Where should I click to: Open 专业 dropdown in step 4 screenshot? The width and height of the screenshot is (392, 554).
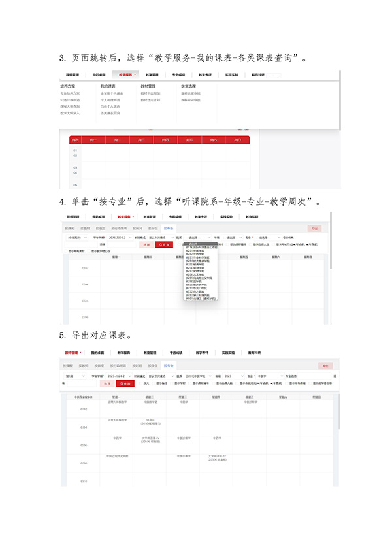pyautogui.click(x=268, y=238)
